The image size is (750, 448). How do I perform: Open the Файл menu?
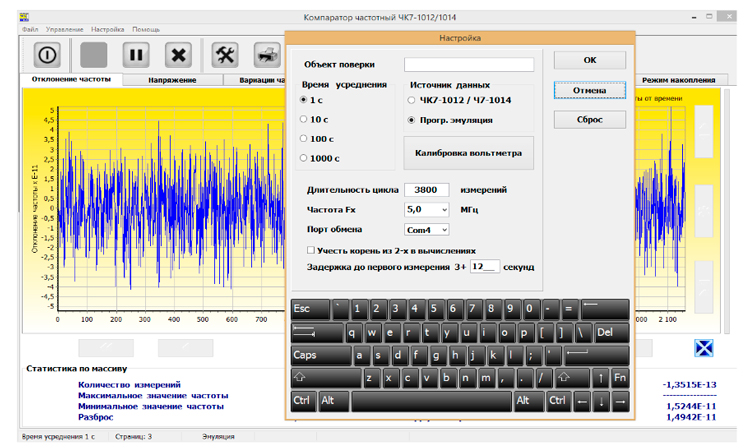(x=29, y=30)
